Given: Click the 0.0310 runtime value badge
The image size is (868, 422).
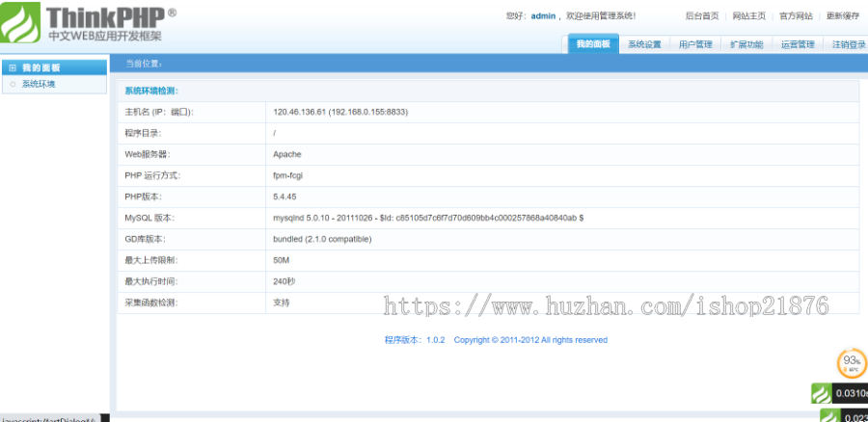Looking at the screenshot, I should coord(850,393).
